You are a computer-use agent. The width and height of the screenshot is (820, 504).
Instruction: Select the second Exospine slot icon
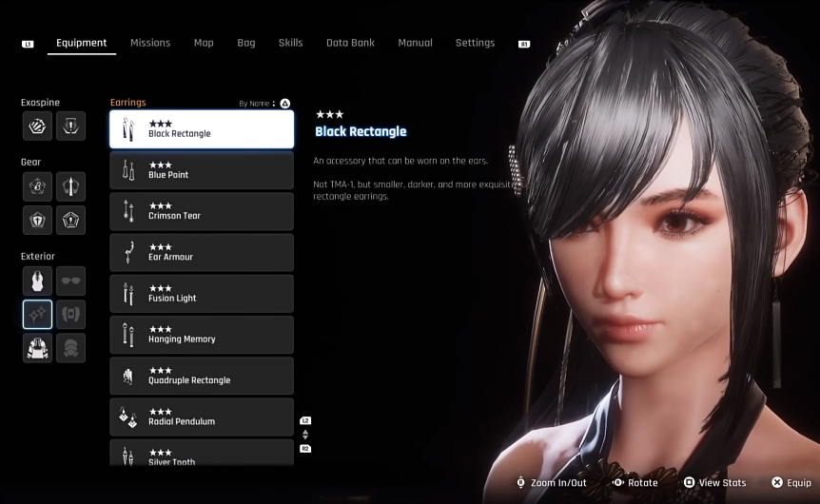tap(70, 126)
